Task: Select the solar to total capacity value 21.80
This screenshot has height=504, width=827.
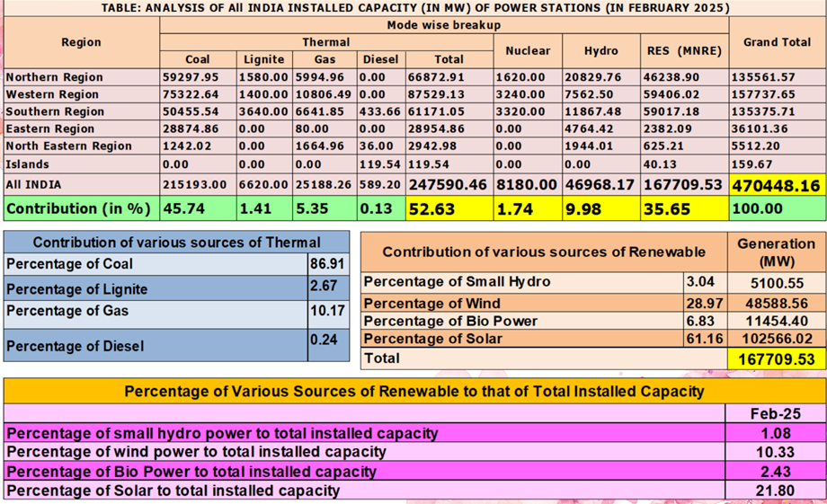Action: pos(774,491)
